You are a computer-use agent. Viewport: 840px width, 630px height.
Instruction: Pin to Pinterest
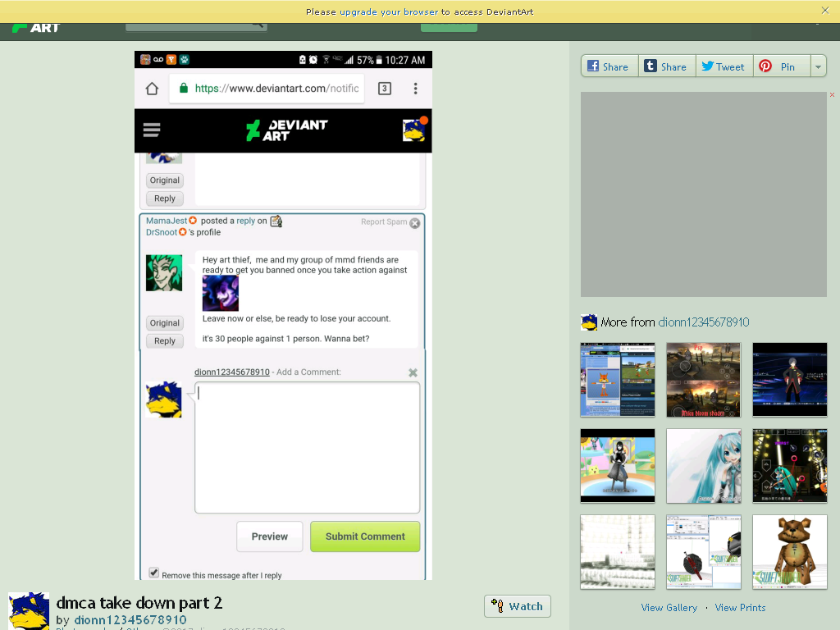click(x=782, y=66)
